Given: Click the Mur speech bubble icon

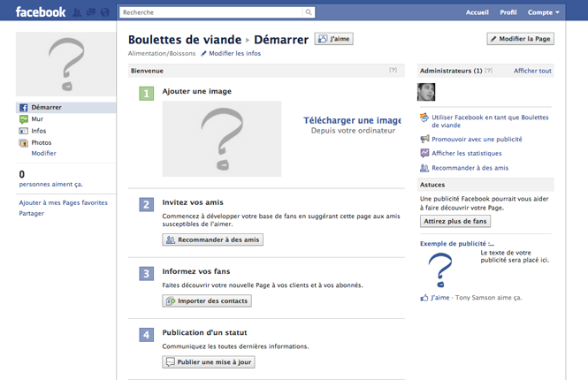Looking at the screenshot, I should coord(23,119).
